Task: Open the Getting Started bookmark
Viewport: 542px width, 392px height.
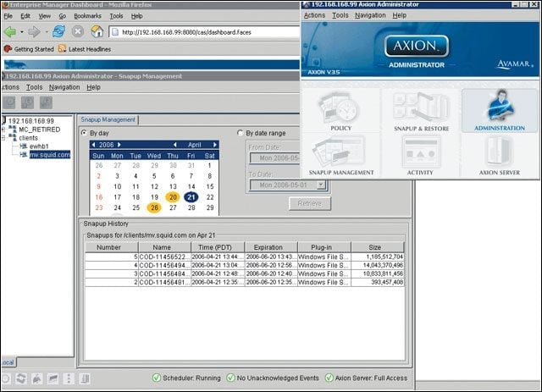Action: coord(29,49)
